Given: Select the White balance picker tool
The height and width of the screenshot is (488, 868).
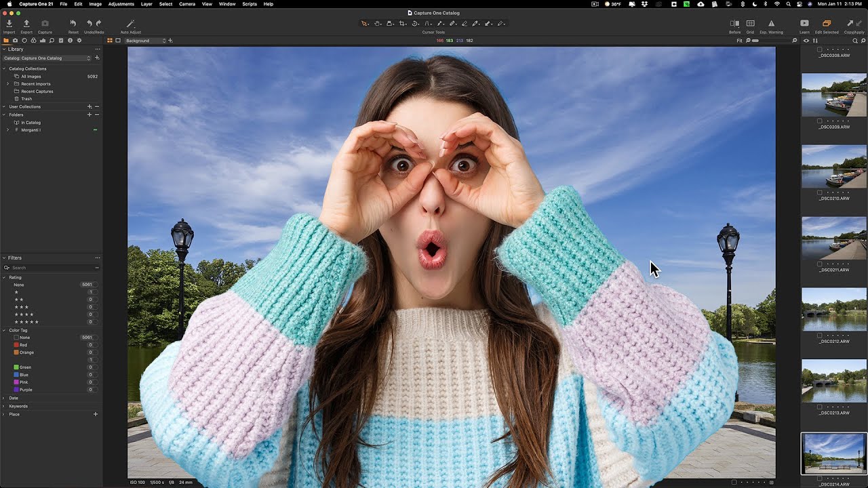Looking at the screenshot, I should click(476, 24).
